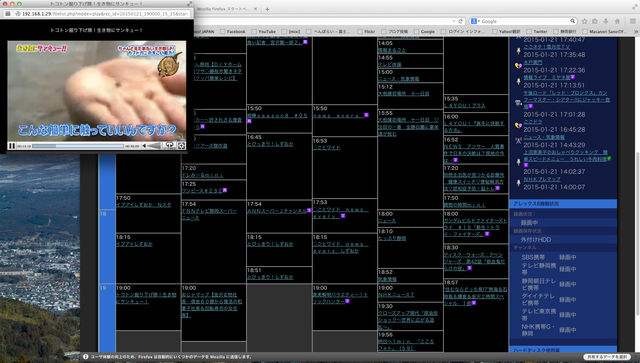This screenshot has height=363, width=640.
Task: Open the 19:00 NHKニュース7 program link
Action: point(396,294)
